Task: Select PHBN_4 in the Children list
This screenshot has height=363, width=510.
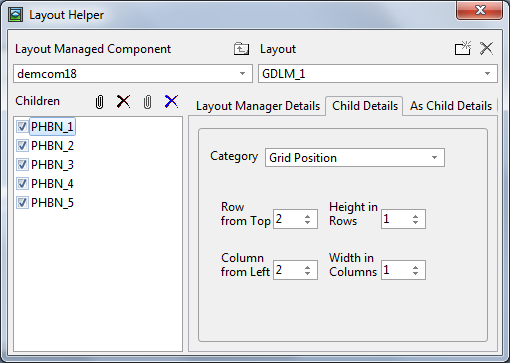Action: tap(52, 184)
